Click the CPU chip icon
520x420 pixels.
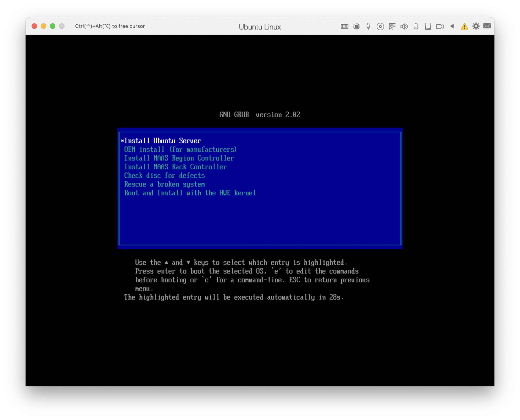[x=356, y=26]
